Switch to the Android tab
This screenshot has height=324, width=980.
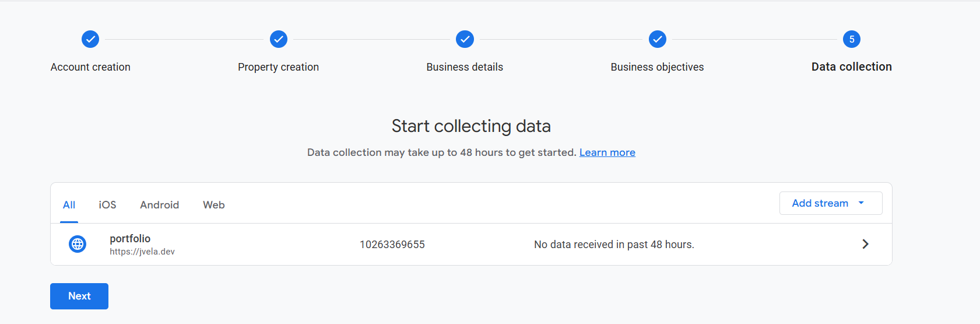[x=159, y=205]
